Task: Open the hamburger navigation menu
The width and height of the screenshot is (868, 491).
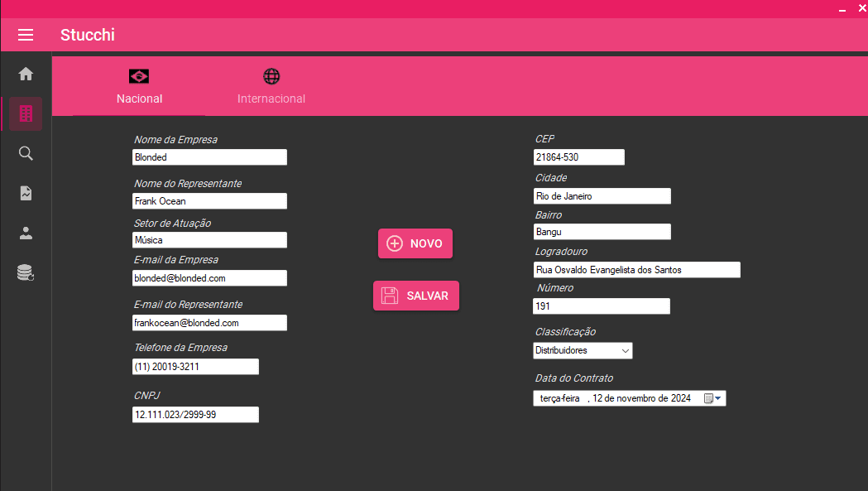Action: click(25, 35)
